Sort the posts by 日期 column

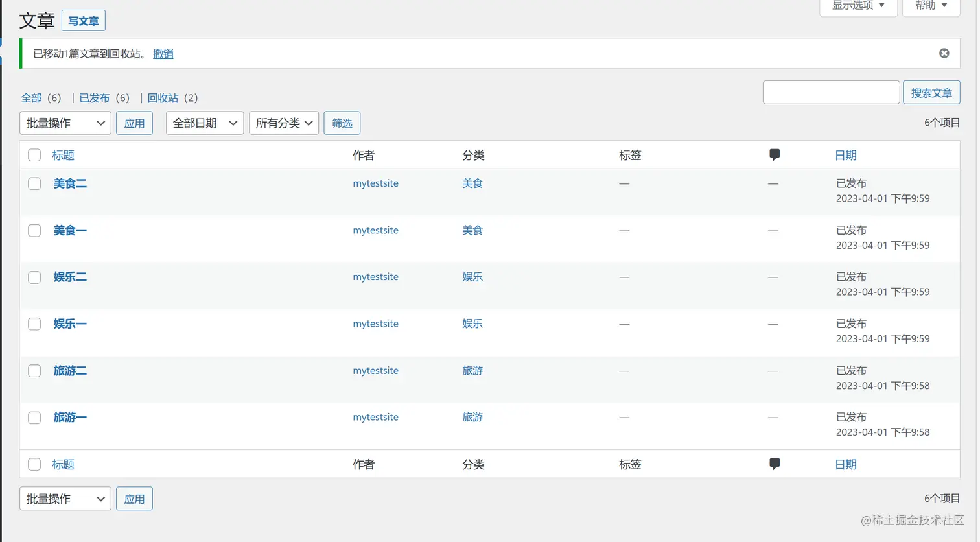tap(845, 155)
